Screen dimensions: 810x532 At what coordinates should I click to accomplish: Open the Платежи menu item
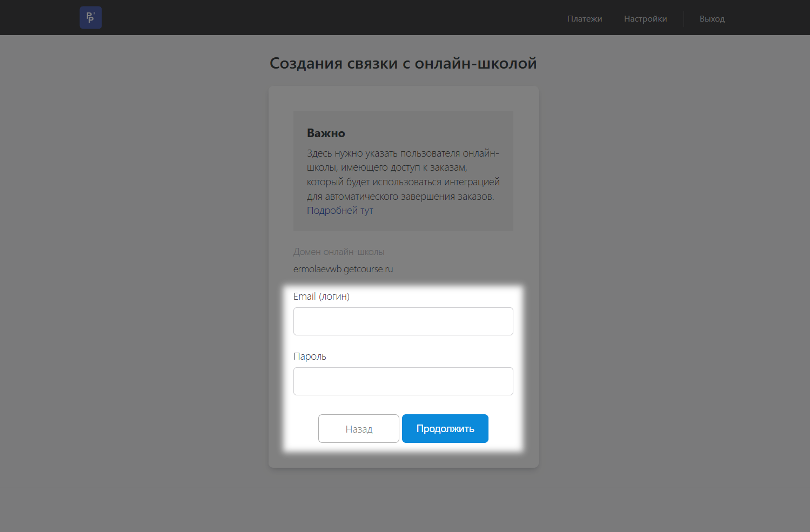click(584, 19)
